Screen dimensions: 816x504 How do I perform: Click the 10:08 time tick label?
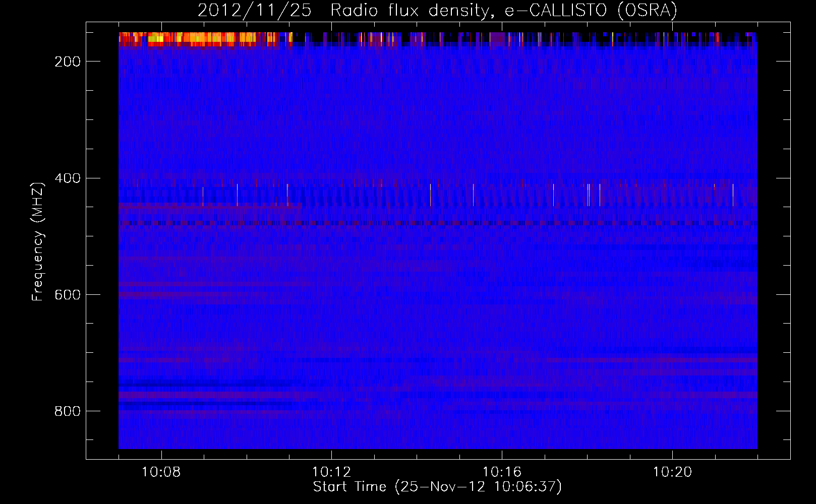point(161,472)
